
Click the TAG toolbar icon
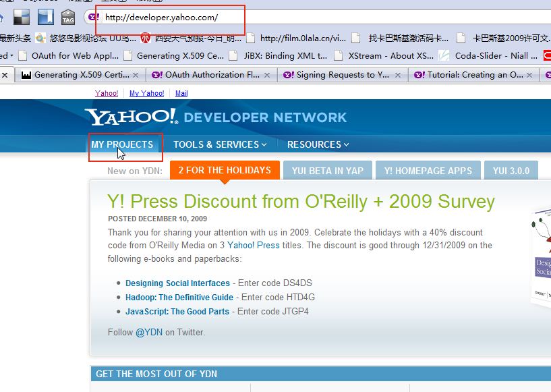(68, 17)
